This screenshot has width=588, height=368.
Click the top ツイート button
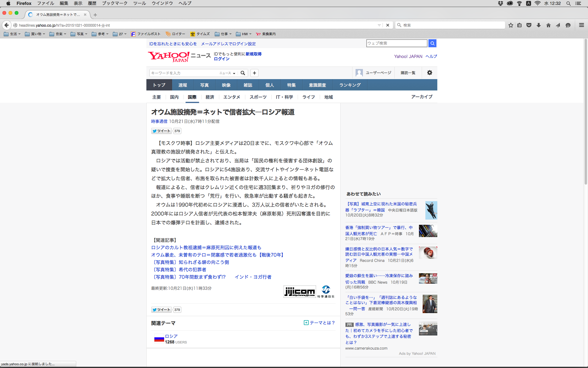(161, 131)
